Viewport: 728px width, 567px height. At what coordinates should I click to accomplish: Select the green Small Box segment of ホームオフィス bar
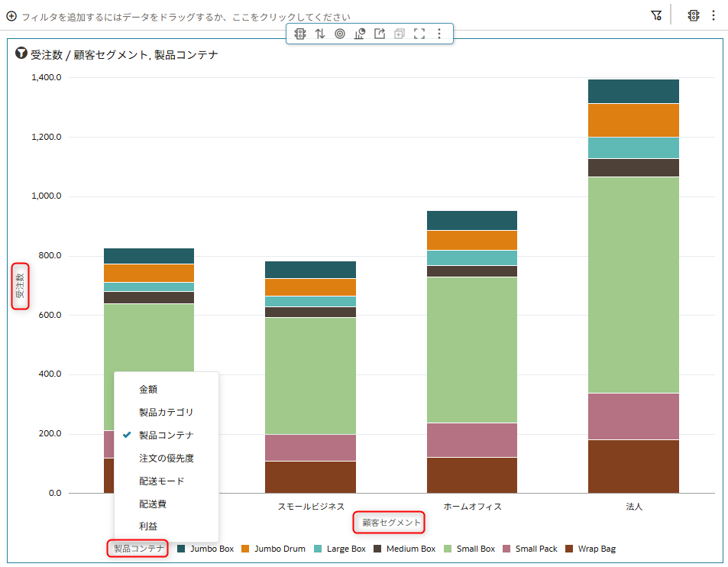pyautogui.click(x=472, y=350)
